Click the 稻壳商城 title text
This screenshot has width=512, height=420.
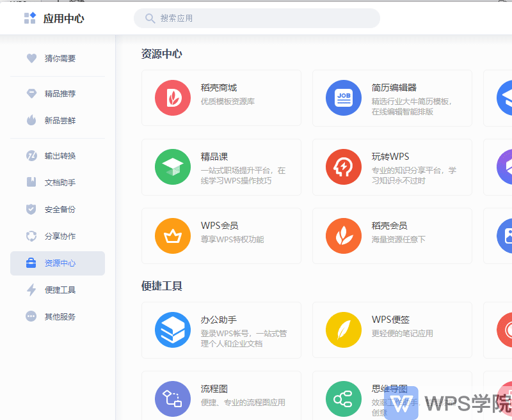coord(219,88)
